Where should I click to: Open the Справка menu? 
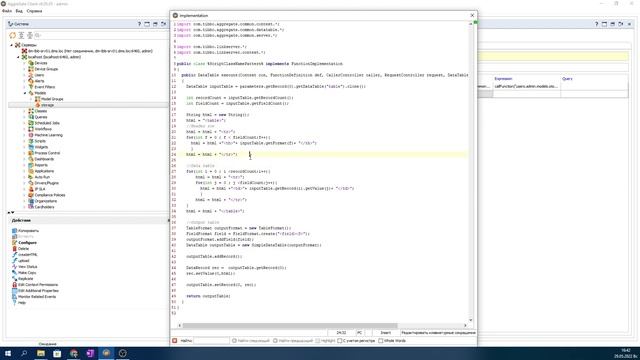click(34, 11)
